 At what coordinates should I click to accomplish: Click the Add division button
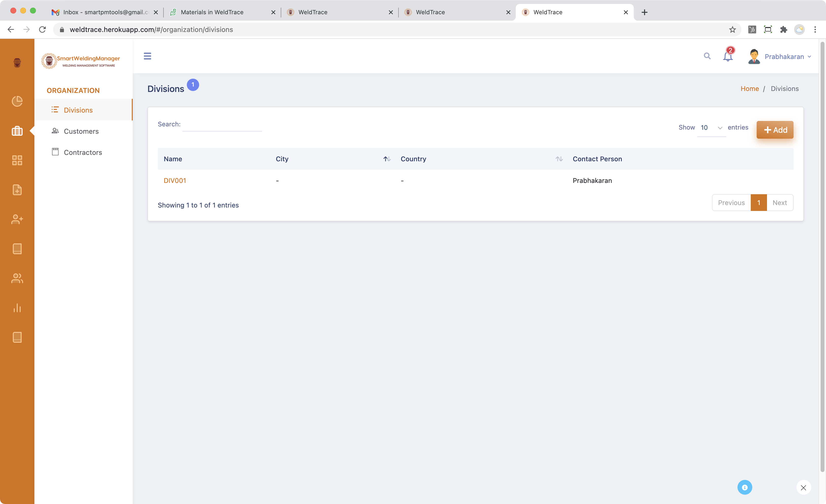(x=775, y=130)
